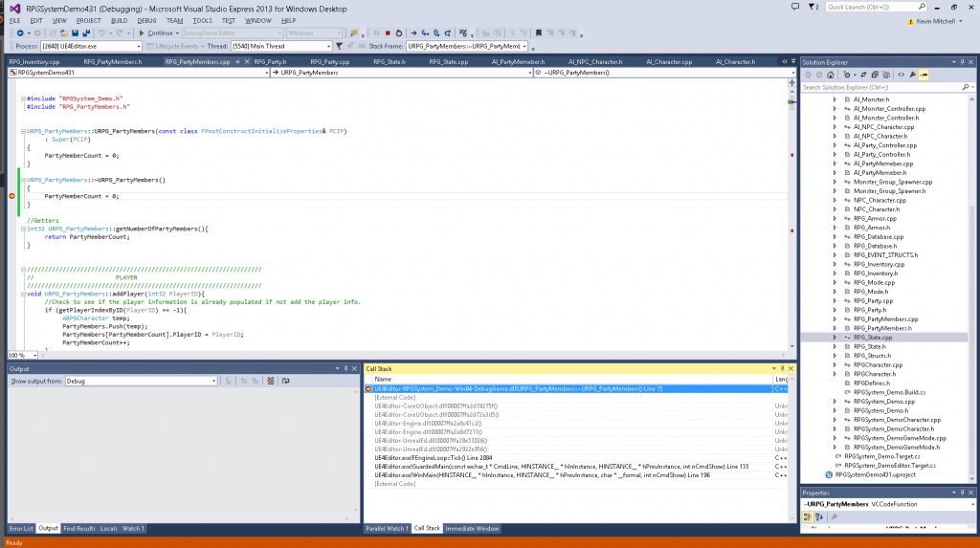Toggle the breakpoint on PartyMemberCount line
This screenshot has width=980, height=548.
click(12, 196)
